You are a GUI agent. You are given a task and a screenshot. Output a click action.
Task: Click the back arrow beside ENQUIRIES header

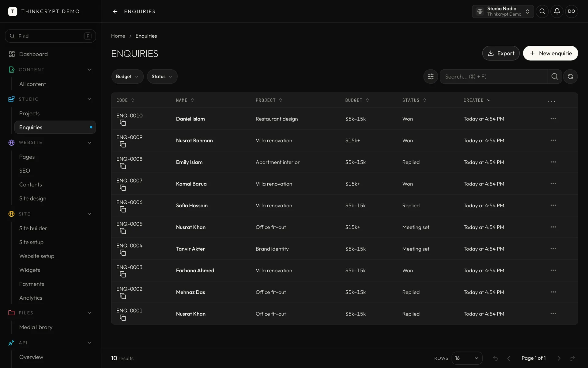pyautogui.click(x=115, y=11)
